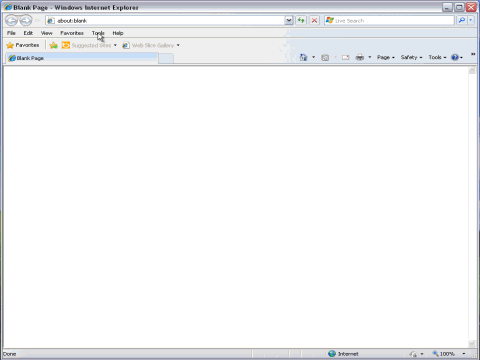Screen dimensions: 480x360
Task: Click Internet Explorer title bar icon
Action: point(7,7)
